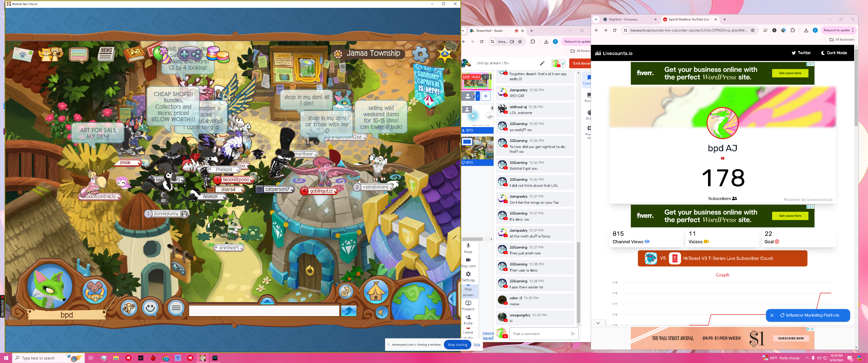Hide the screen sharing notification bar

click(476, 345)
